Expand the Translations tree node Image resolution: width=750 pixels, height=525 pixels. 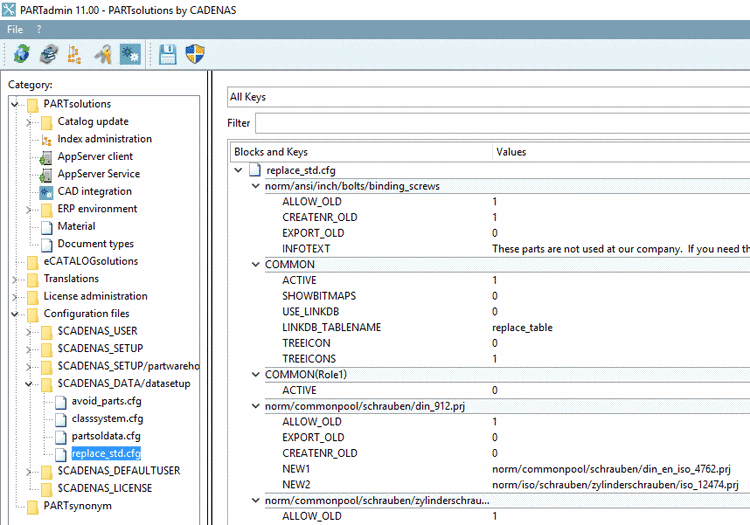tap(15, 279)
